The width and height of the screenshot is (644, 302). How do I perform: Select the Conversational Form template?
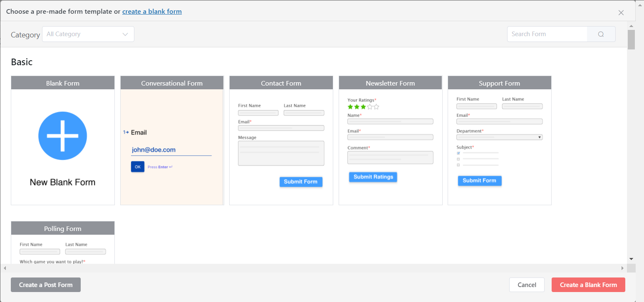(x=172, y=140)
